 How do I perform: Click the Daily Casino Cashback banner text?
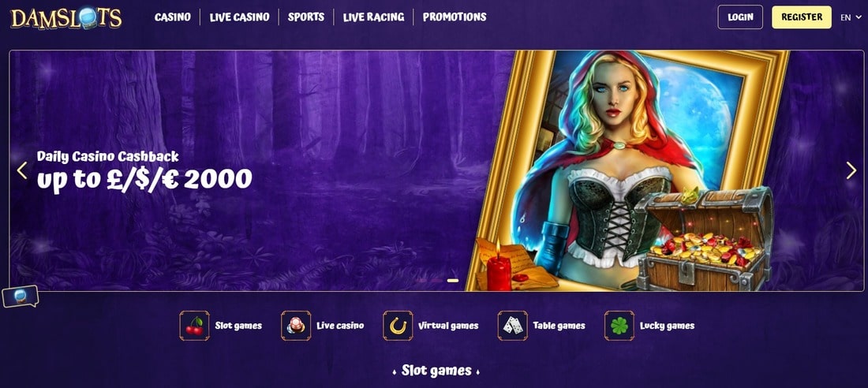108,156
